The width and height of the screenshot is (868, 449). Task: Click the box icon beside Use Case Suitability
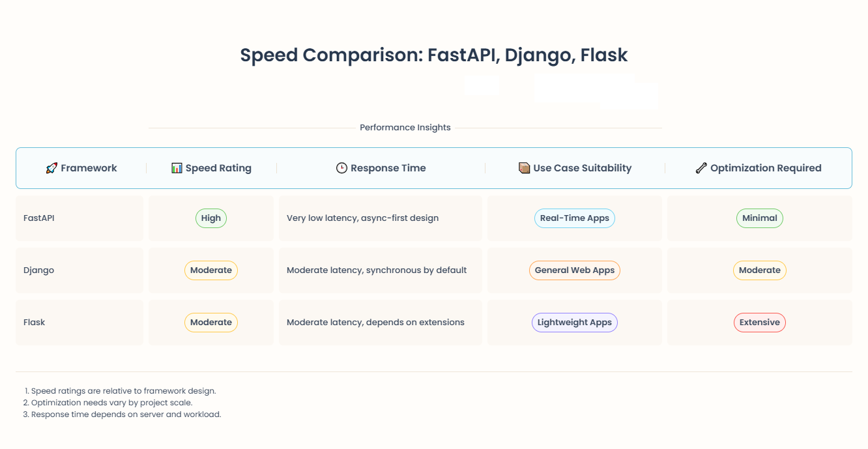click(524, 168)
